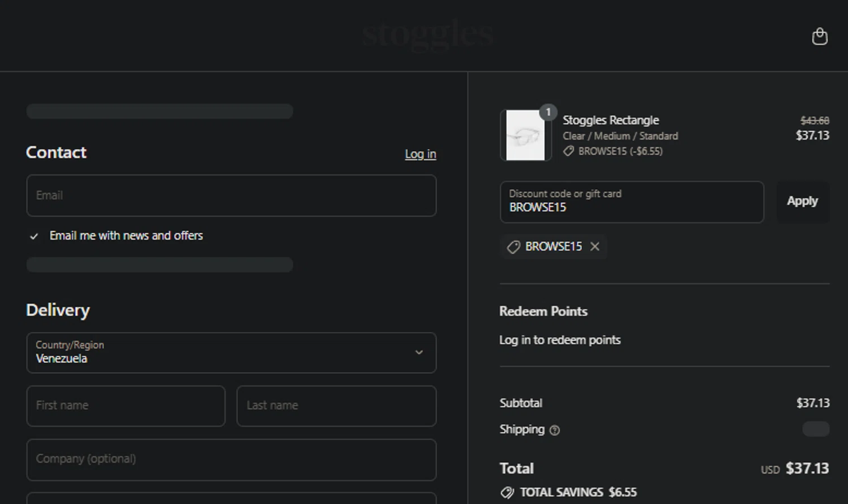The height and width of the screenshot is (504, 848).
Task: Click the total savings tag icon
Action: click(507, 493)
